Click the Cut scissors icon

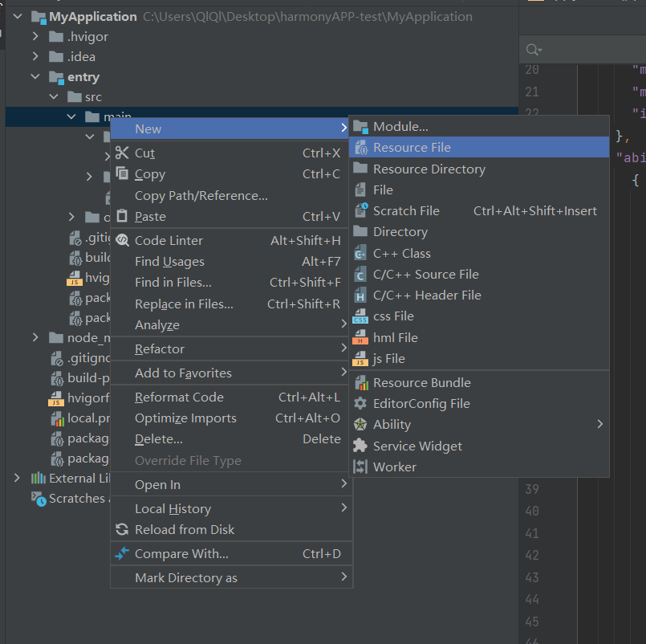click(x=122, y=153)
